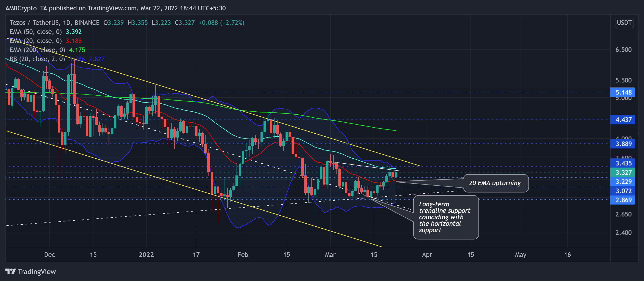This screenshot has height=281, width=644.
Task: Click the 3.889 price level label
Action: click(x=622, y=144)
